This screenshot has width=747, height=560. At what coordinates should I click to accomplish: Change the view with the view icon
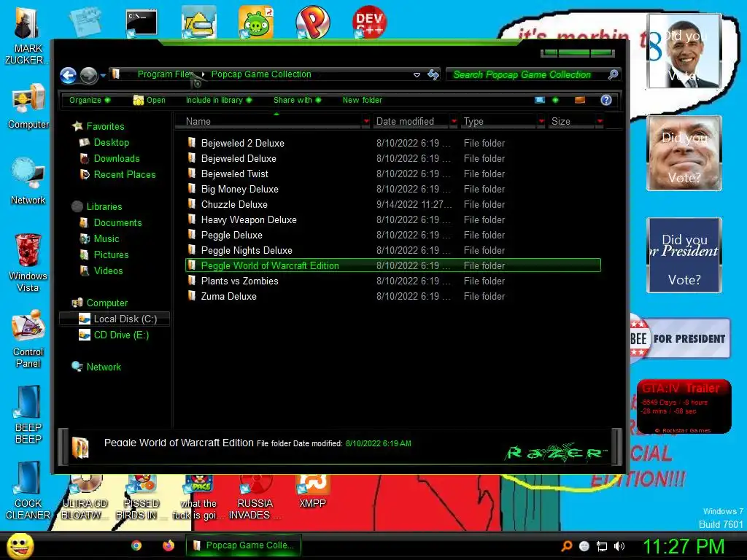(x=540, y=100)
